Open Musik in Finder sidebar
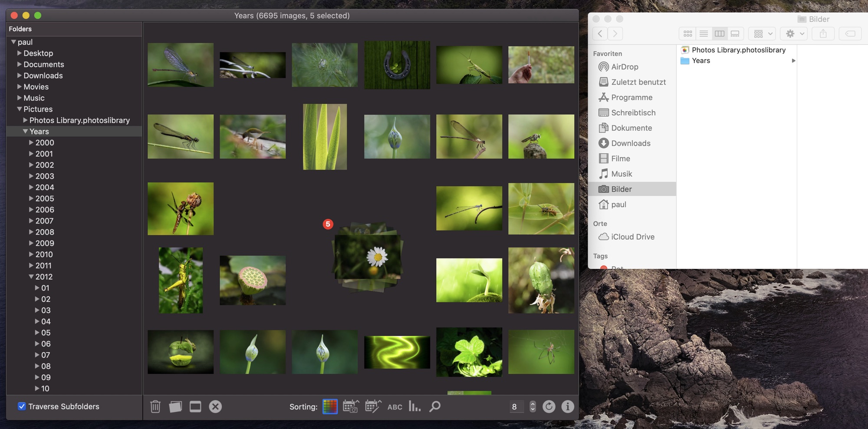Image resolution: width=868 pixels, height=429 pixels. click(x=621, y=174)
